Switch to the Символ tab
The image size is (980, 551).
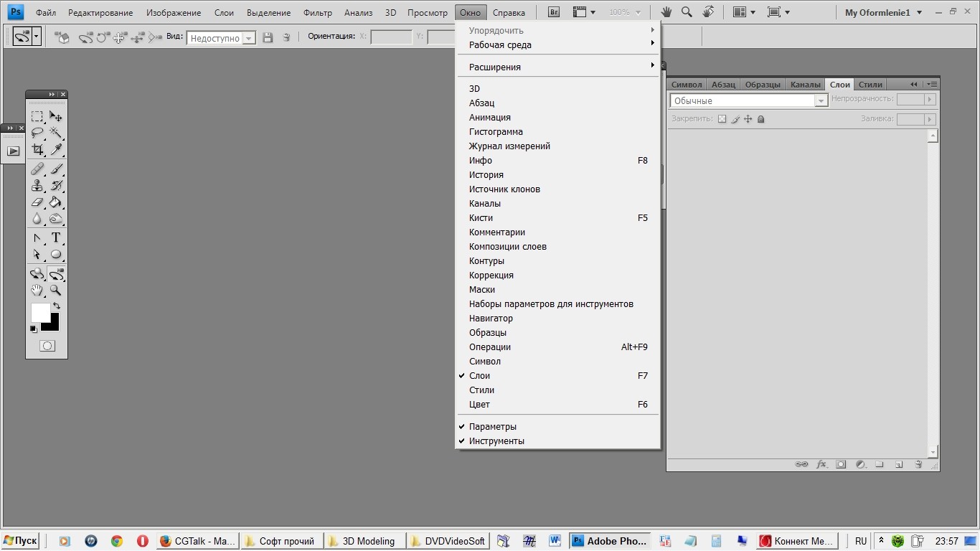[687, 85]
